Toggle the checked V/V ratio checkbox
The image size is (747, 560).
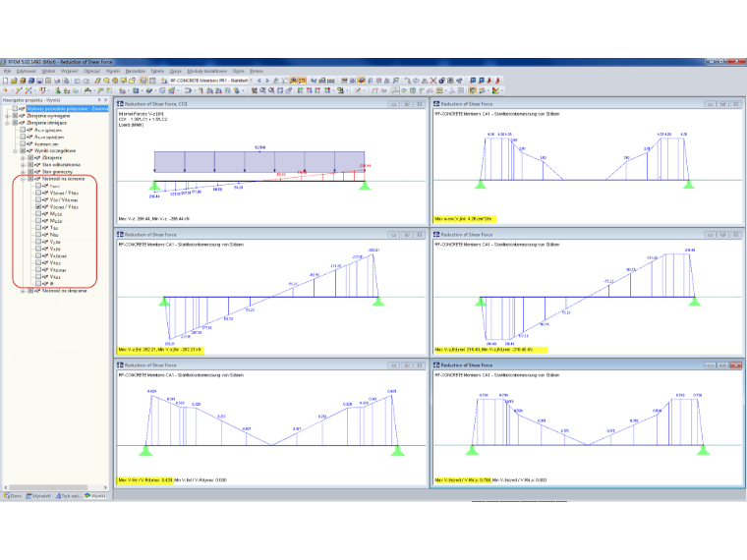coord(38,206)
